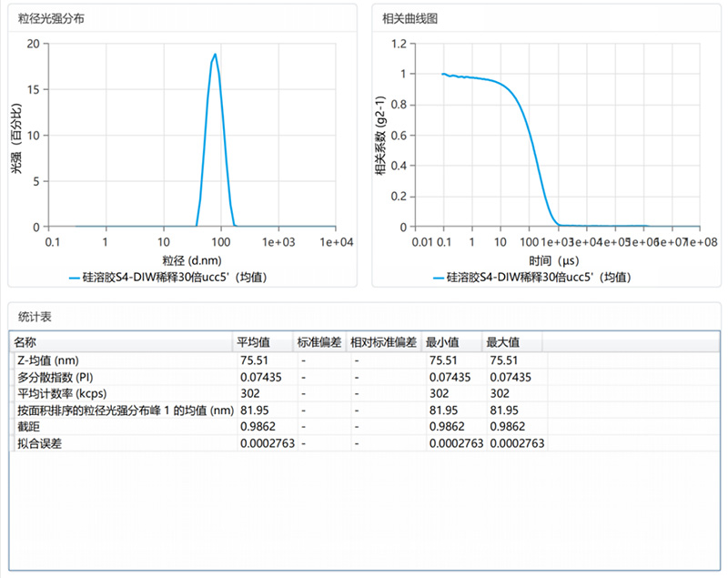Click the blue legend line under size distribution chart
The height and width of the screenshot is (578, 728).
(x=75, y=276)
